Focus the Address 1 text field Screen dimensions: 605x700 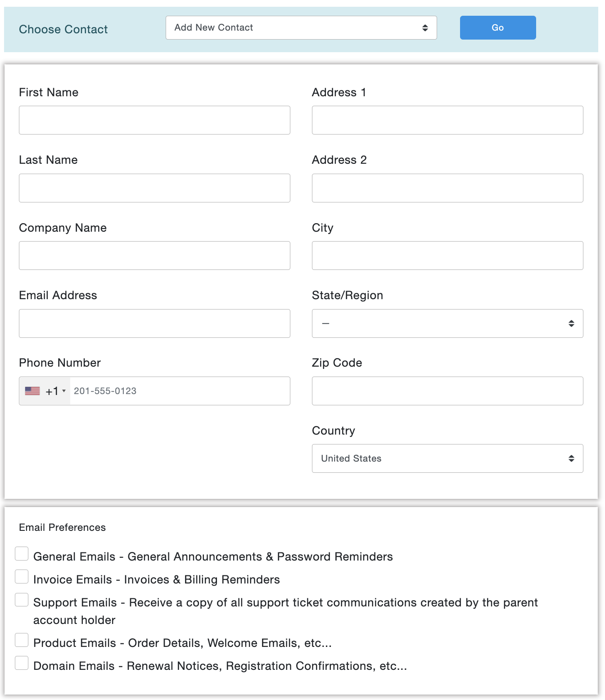447,120
